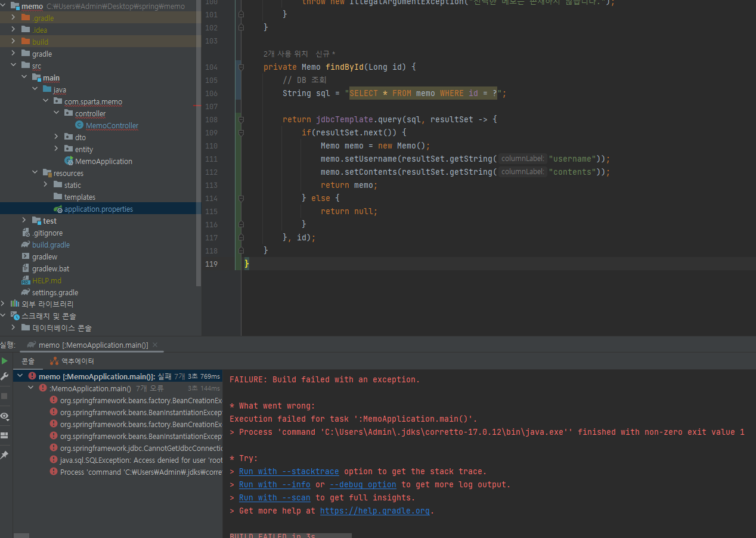Collapse the com.sparta.memo package
Viewport: 756px width, 538px height.
[x=45, y=101]
